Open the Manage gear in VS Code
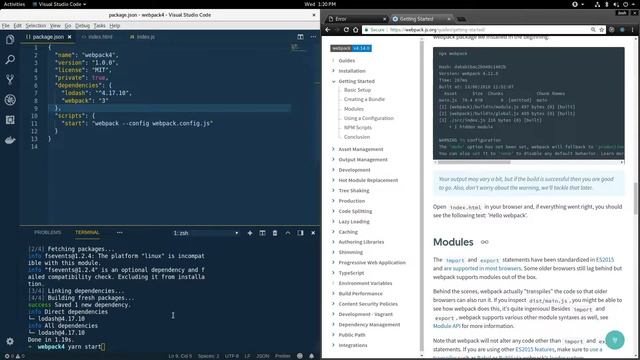Viewport: 640px width, 360px height. pyautogui.click(x=10, y=341)
